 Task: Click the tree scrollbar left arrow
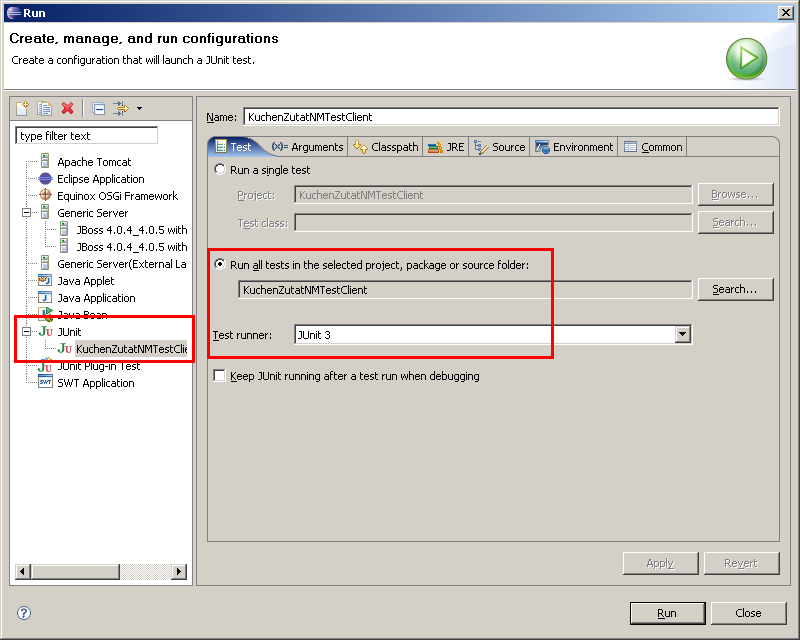[x=22, y=571]
